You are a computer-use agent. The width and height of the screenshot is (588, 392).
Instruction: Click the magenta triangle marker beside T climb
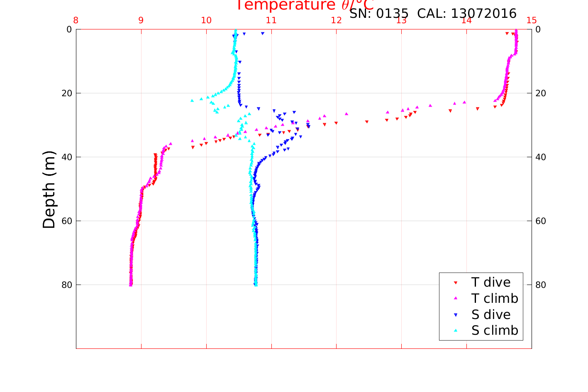pos(455,298)
